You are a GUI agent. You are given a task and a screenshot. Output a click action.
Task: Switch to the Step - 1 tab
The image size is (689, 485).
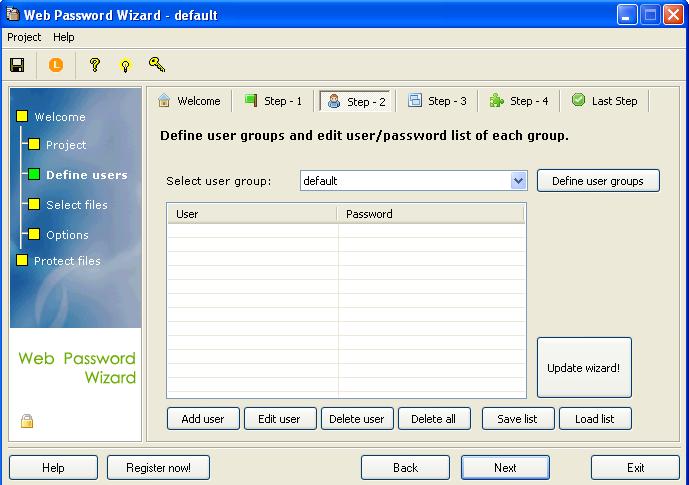click(x=273, y=101)
